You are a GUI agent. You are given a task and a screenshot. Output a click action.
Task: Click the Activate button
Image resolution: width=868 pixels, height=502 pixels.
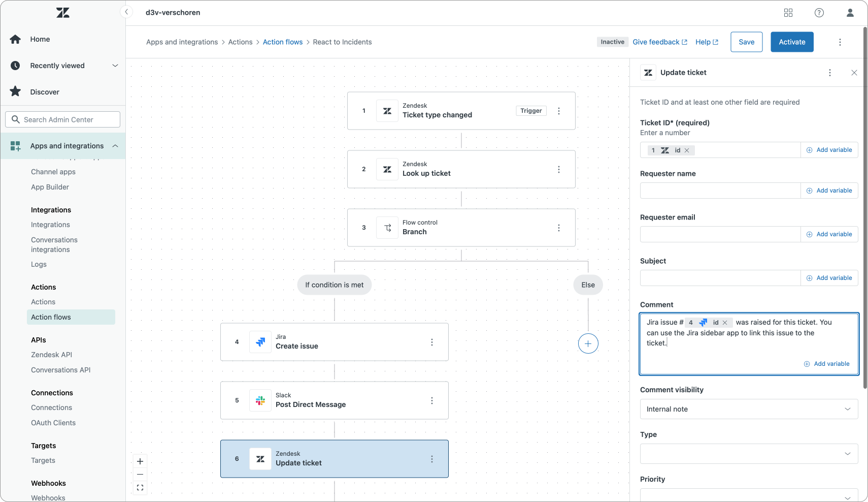coord(792,42)
